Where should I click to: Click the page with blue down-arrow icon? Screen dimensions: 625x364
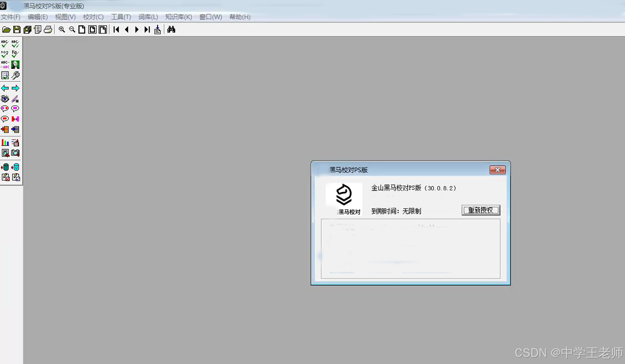point(157,30)
